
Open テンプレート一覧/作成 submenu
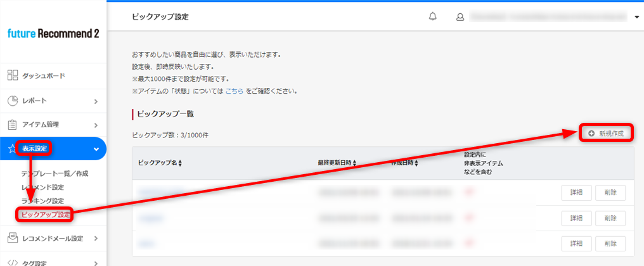(55, 174)
